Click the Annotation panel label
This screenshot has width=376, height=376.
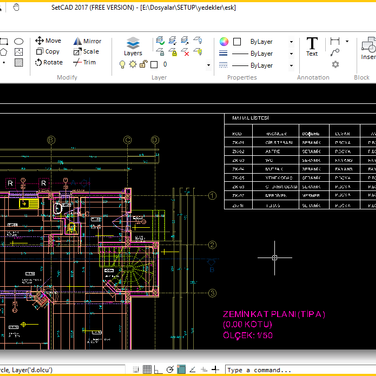pyautogui.click(x=313, y=77)
